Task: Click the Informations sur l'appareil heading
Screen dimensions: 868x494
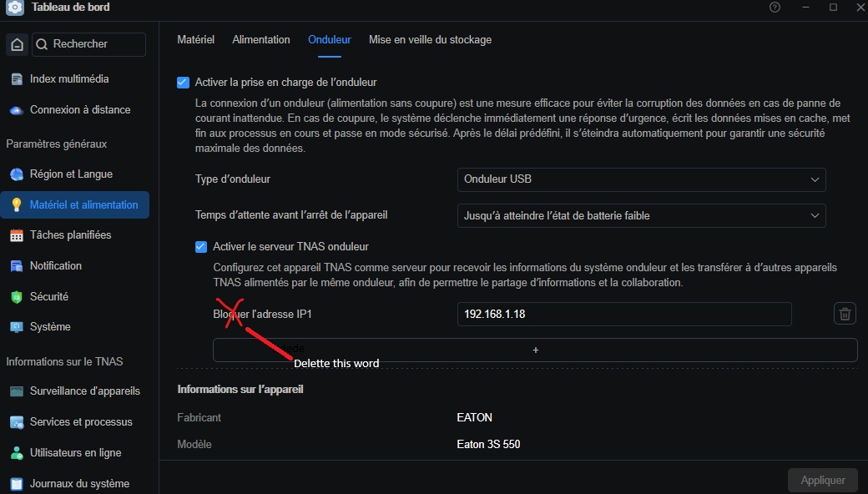Action: pos(240,390)
